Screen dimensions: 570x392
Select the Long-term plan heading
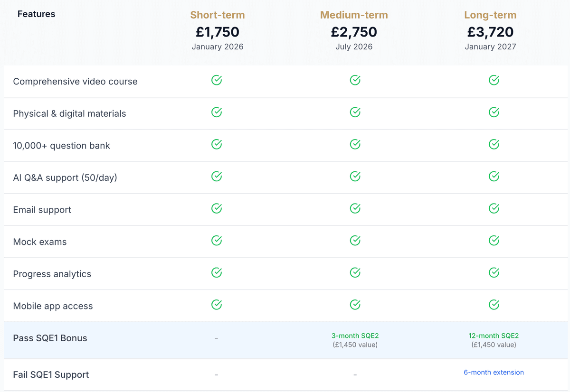click(x=490, y=15)
